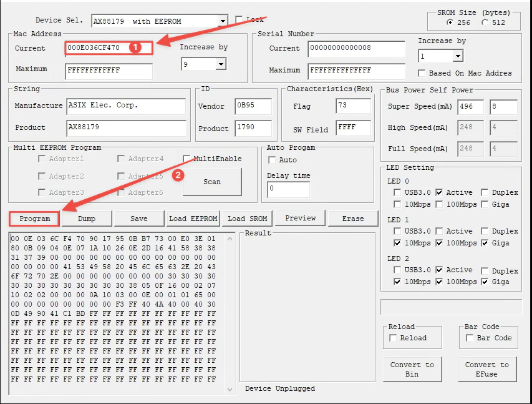532x404 pixels.
Task: Toggle LED 0 Giga checkbox
Action: pos(485,204)
